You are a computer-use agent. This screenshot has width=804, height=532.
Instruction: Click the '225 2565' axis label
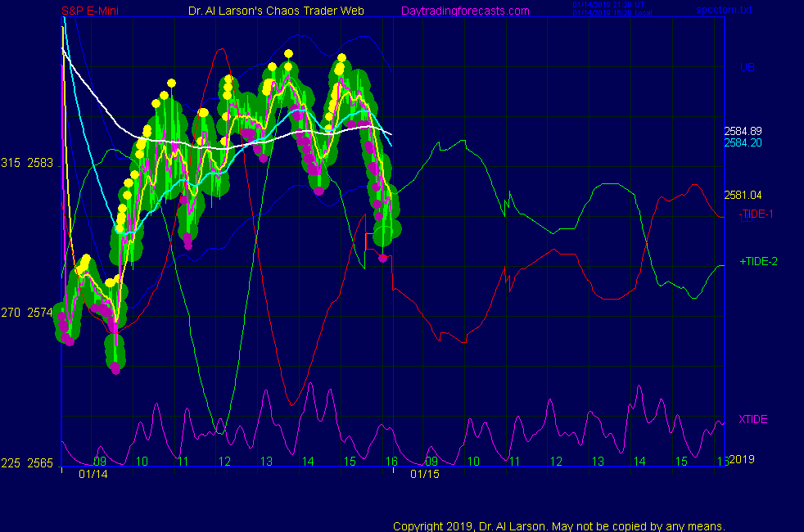pyautogui.click(x=27, y=463)
